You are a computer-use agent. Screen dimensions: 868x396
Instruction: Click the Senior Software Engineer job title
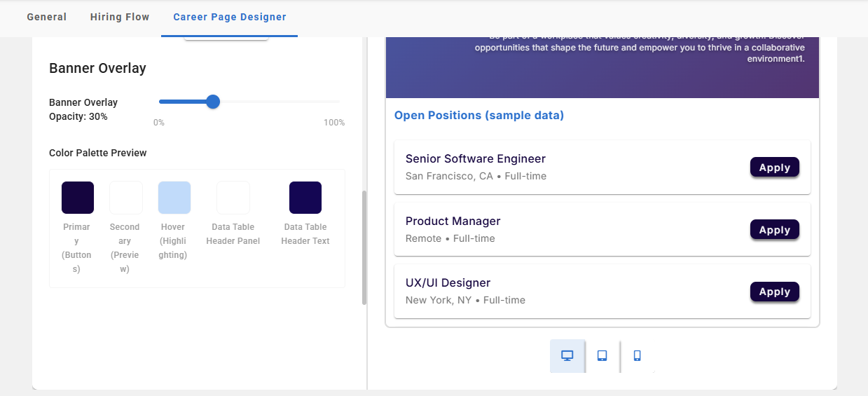point(476,159)
